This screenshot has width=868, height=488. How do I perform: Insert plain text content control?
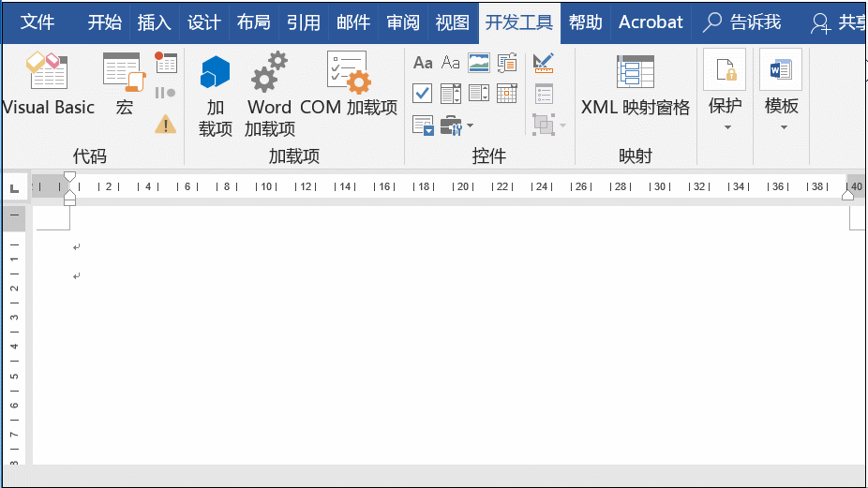coord(451,63)
